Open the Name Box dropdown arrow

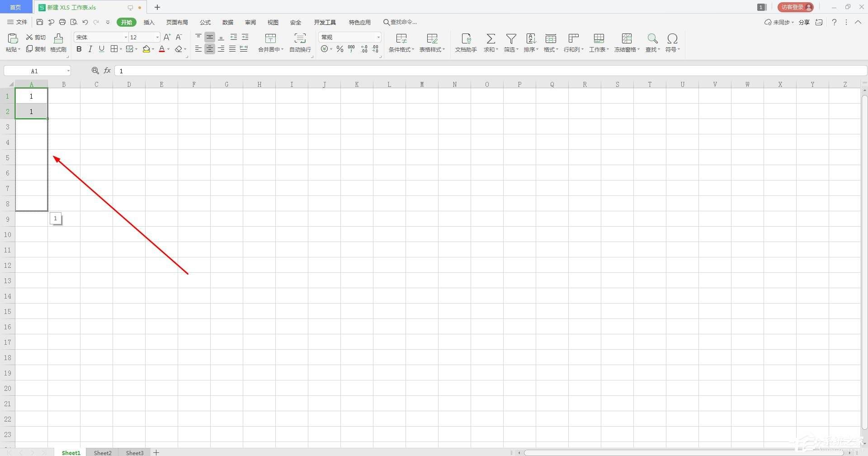pyautogui.click(x=68, y=71)
